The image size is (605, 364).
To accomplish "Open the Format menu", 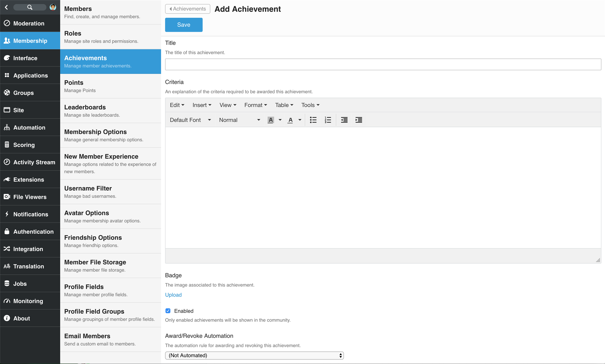I will [x=255, y=105].
